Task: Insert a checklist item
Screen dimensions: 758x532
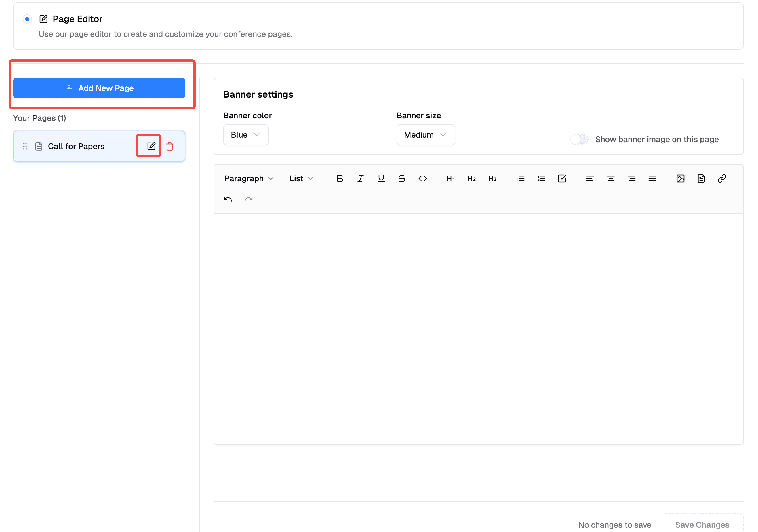Action: (562, 178)
